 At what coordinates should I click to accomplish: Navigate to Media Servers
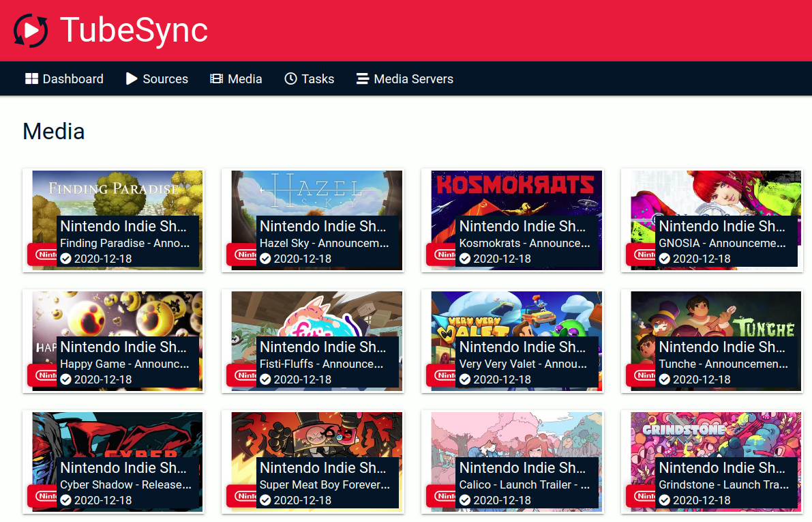tap(405, 78)
